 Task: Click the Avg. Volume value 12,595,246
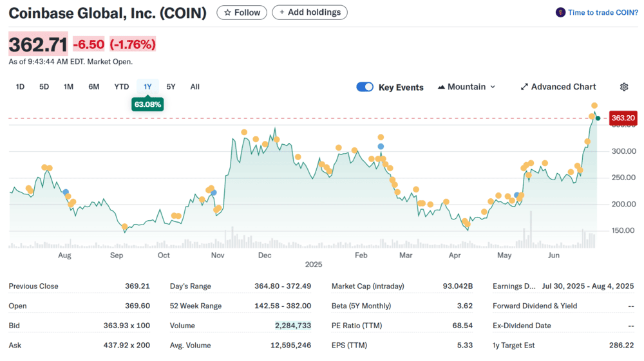coord(290,346)
